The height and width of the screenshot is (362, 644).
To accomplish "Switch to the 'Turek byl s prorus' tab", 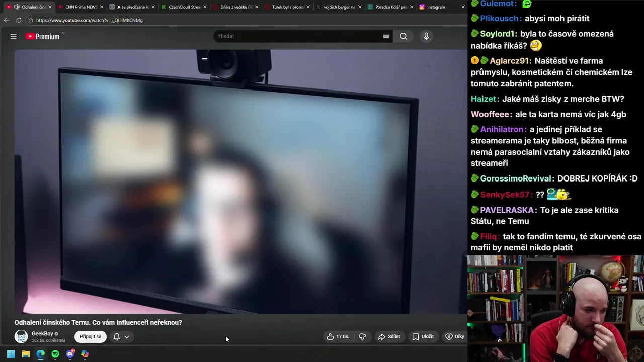I will click(x=287, y=7).
